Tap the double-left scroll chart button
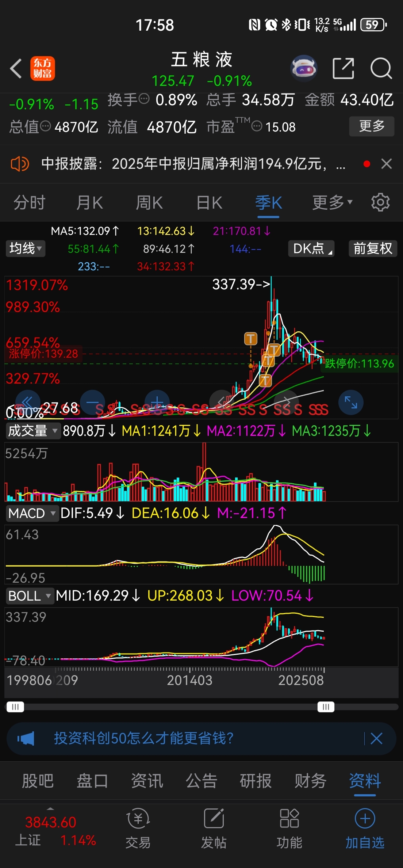This screenshot has width=403, height=868. click(x=28, y=402)
